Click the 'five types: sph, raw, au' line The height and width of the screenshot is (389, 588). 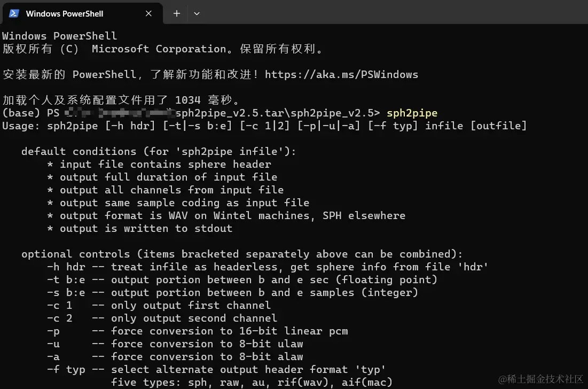252,382
